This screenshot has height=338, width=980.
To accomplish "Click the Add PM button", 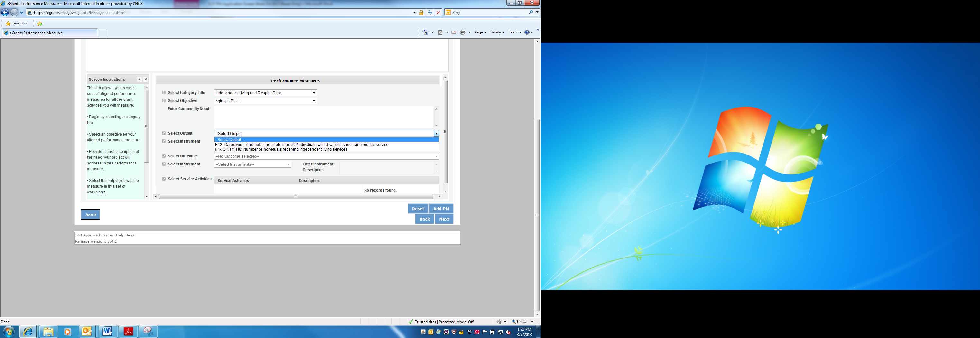I will click(x=441, y=209).
